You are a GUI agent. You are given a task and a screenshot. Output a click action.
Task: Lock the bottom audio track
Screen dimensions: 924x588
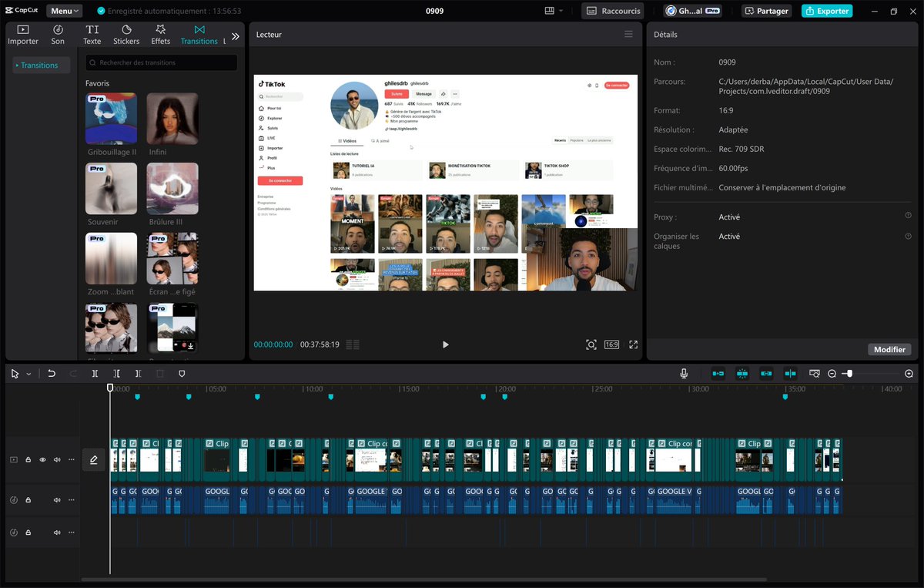tap(28, 533)
